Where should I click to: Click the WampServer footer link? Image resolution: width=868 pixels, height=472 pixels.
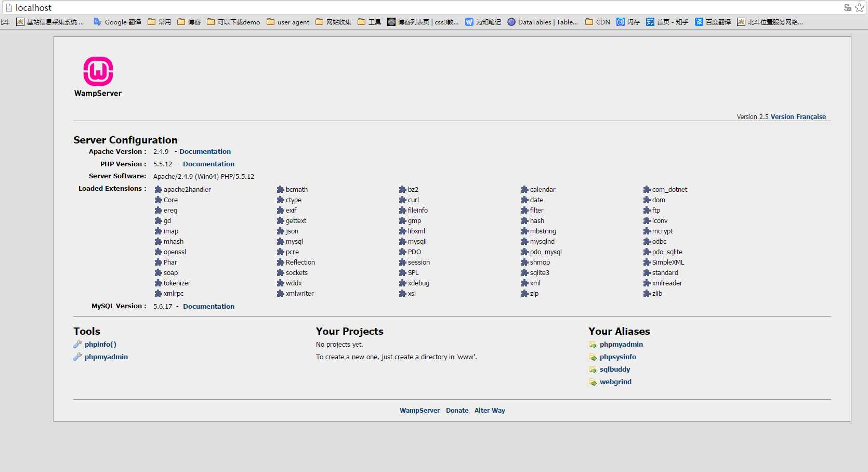click(x=419, y=410)
